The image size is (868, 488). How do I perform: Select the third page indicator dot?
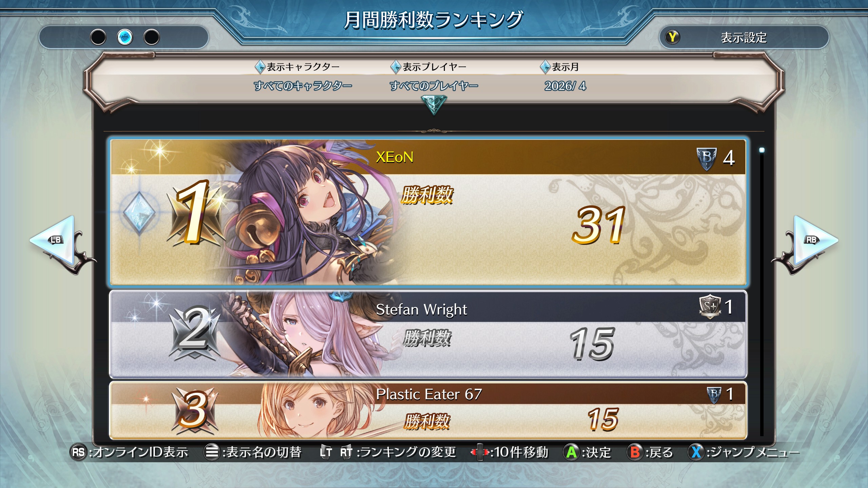pos(151,37)
